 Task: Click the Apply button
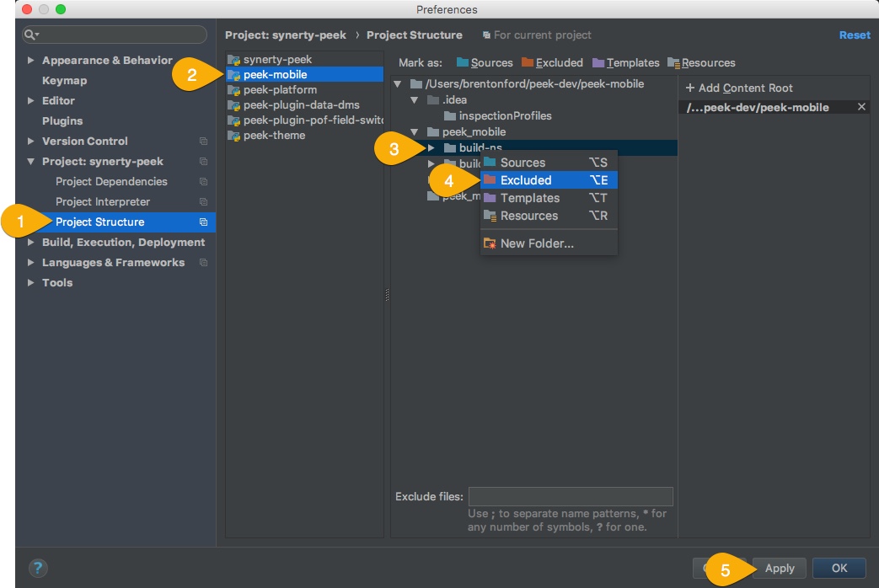pos(780,568)
